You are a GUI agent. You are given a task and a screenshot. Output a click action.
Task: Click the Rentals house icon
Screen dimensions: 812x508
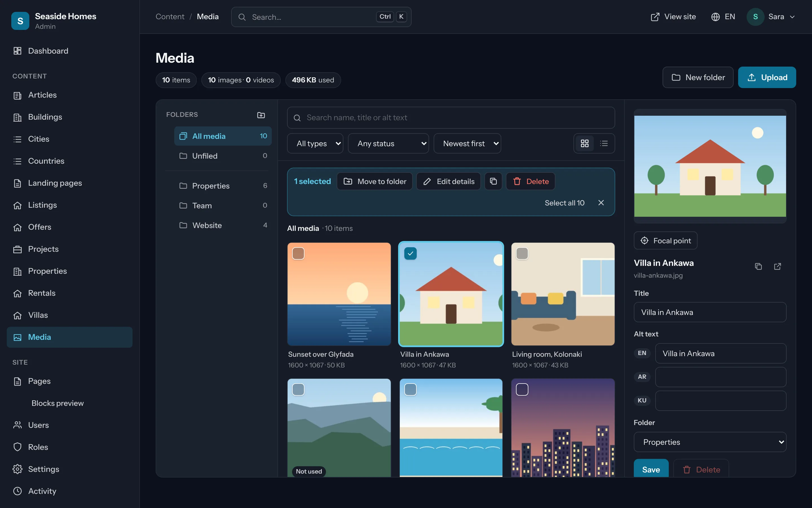(17, 293)
